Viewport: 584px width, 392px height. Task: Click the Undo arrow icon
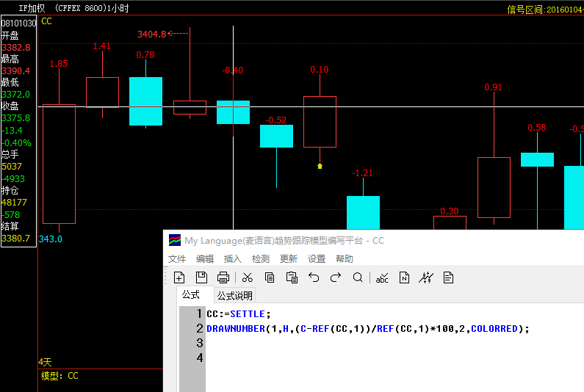tap(314, 277)
